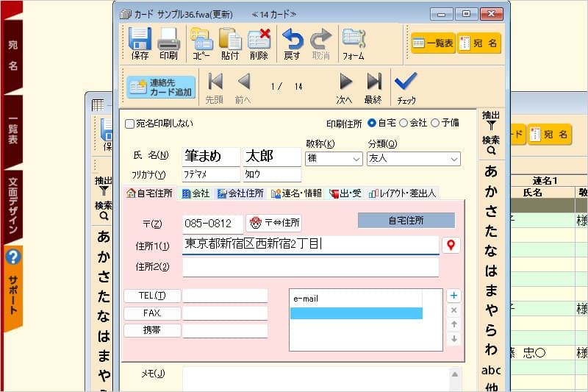Click the empty 住所2 field
Viewport: 588px width, 392px height.
tap(310, 268)
